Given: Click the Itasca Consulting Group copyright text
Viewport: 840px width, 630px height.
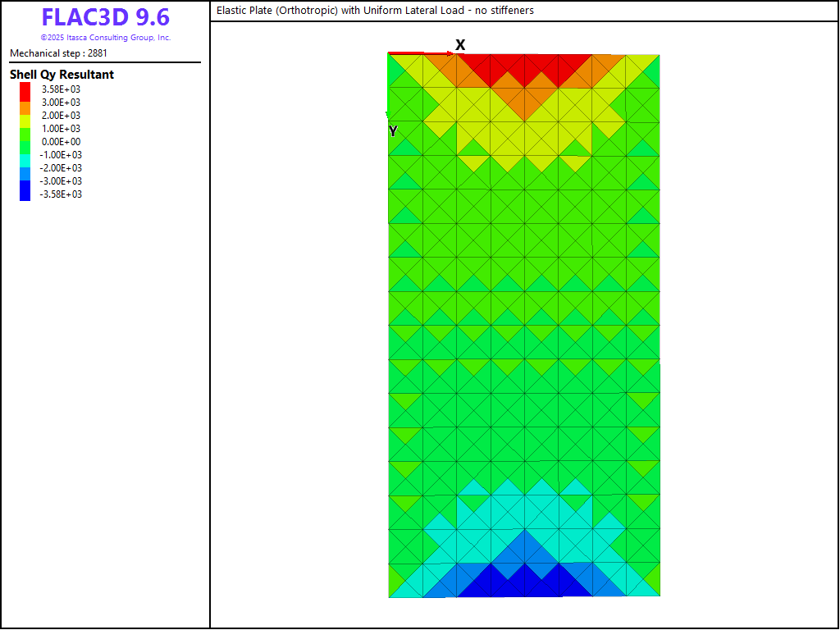Looking at the screenshot, I should pos(105,38).
